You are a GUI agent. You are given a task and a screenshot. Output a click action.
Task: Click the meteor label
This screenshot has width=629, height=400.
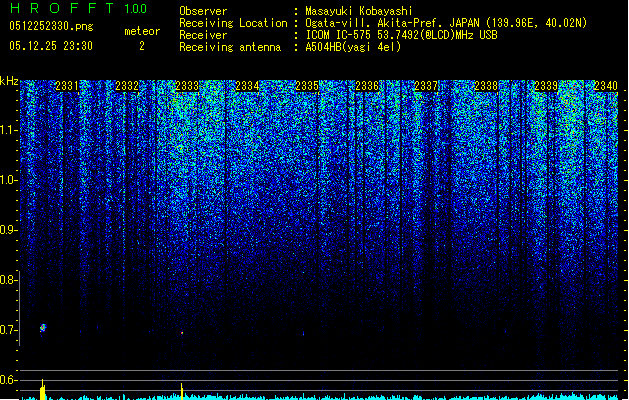coord(142,31)
